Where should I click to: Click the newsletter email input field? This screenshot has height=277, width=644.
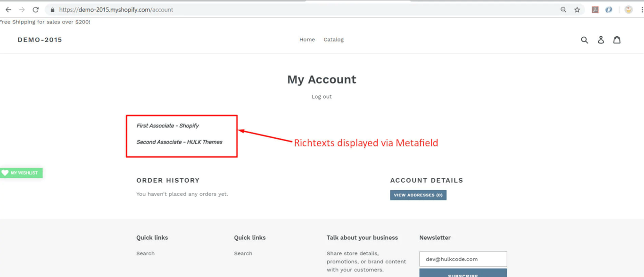pyautogui.click(x=463, y=259)
